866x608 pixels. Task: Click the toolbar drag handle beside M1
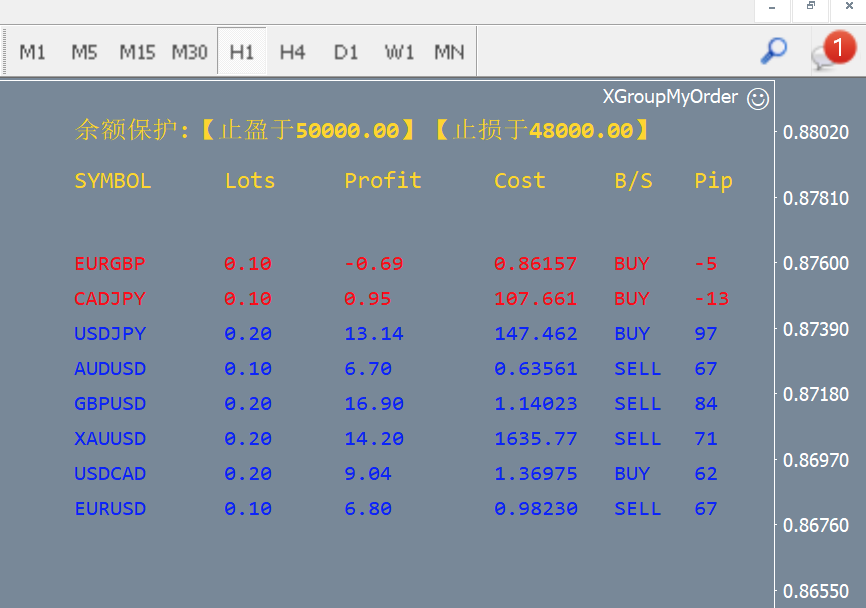[x=7, y=51]
